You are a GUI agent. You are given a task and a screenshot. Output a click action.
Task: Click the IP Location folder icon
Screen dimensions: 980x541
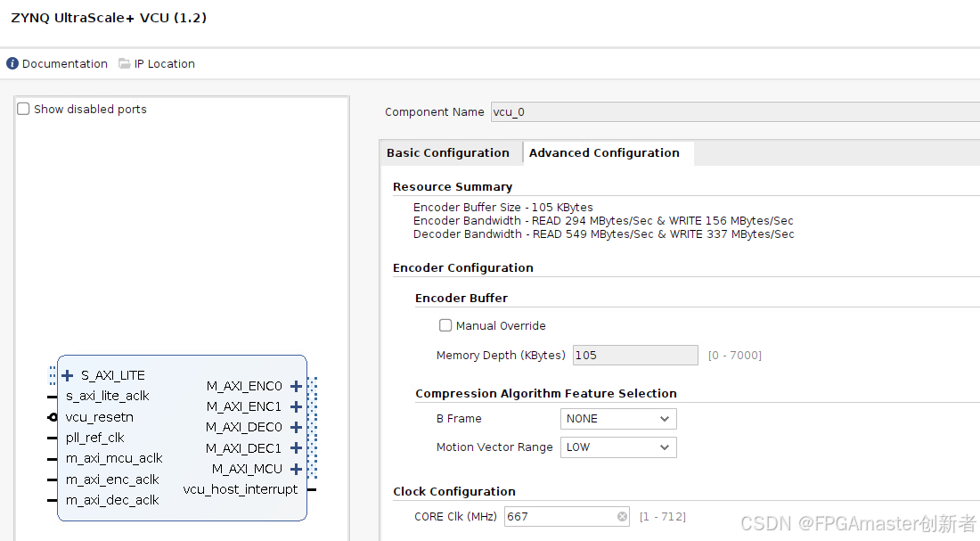[125, 64]
